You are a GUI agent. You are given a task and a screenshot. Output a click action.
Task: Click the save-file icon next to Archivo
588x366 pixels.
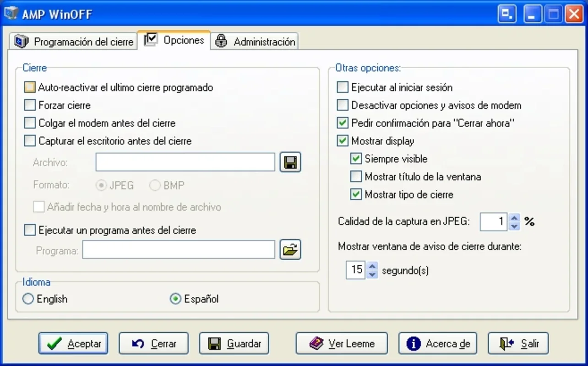click(290, 162)
